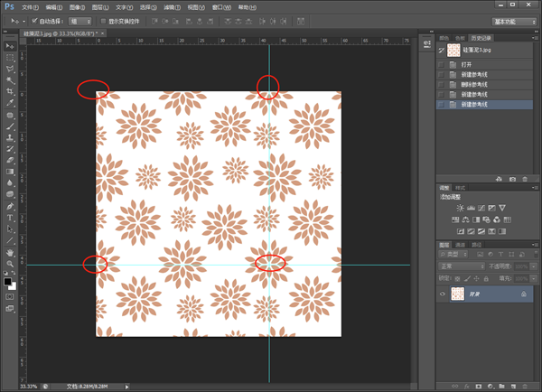Open the auto-select 组 dropdown

point(81,20)
